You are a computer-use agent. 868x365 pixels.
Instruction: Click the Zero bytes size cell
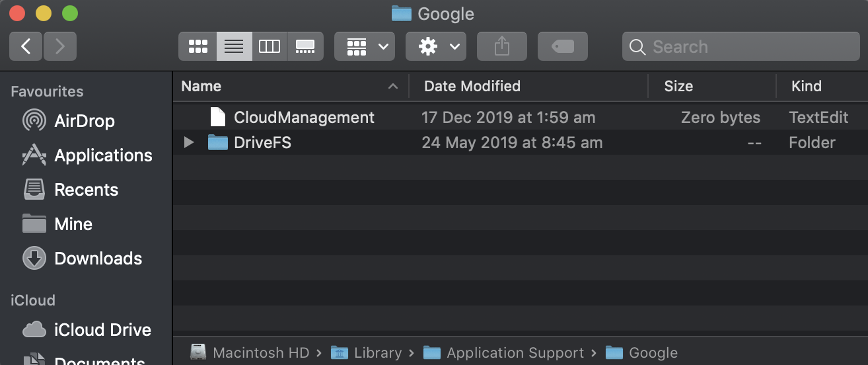tap(721, 118)
